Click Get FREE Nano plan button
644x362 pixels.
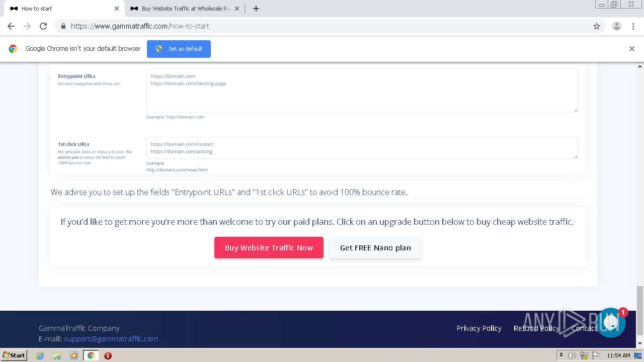click(x=375, y=248)
